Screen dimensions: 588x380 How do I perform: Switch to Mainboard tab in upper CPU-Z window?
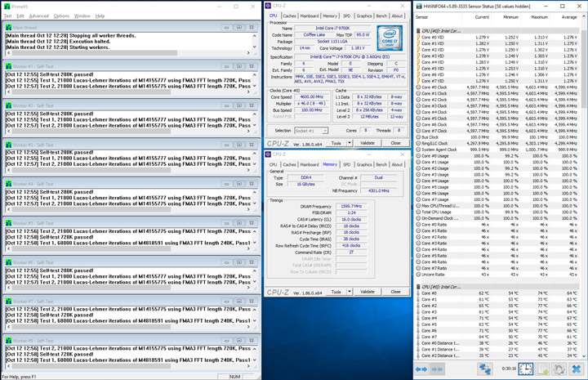[310, 16]
